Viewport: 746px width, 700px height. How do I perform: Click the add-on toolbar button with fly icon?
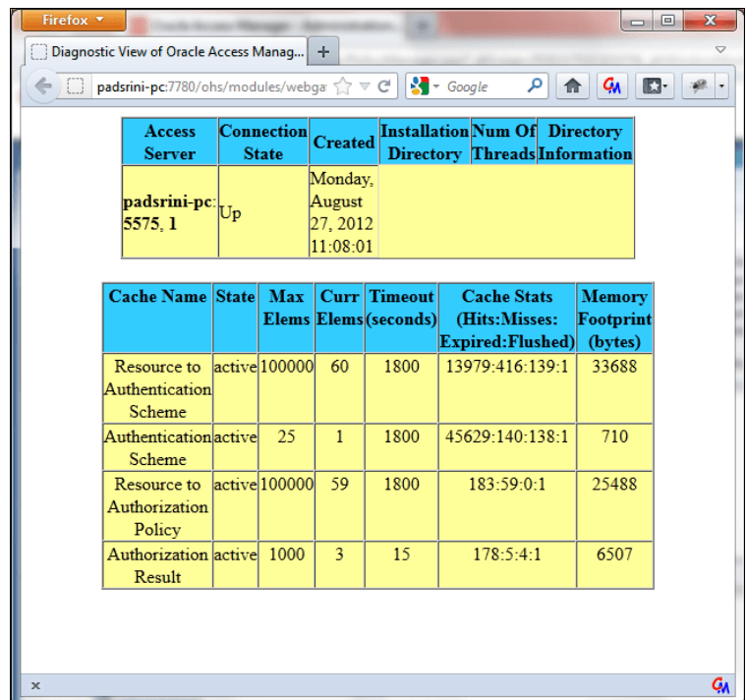coord(698,87)
